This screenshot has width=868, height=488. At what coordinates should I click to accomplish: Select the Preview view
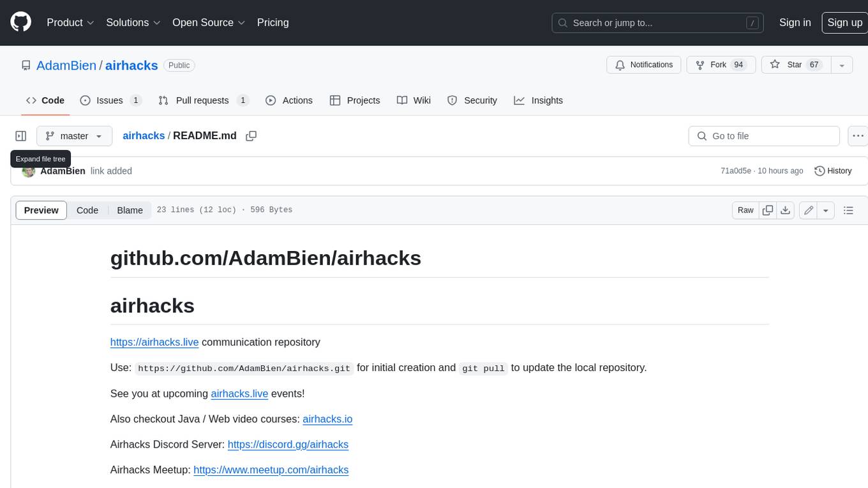(41, 210)
